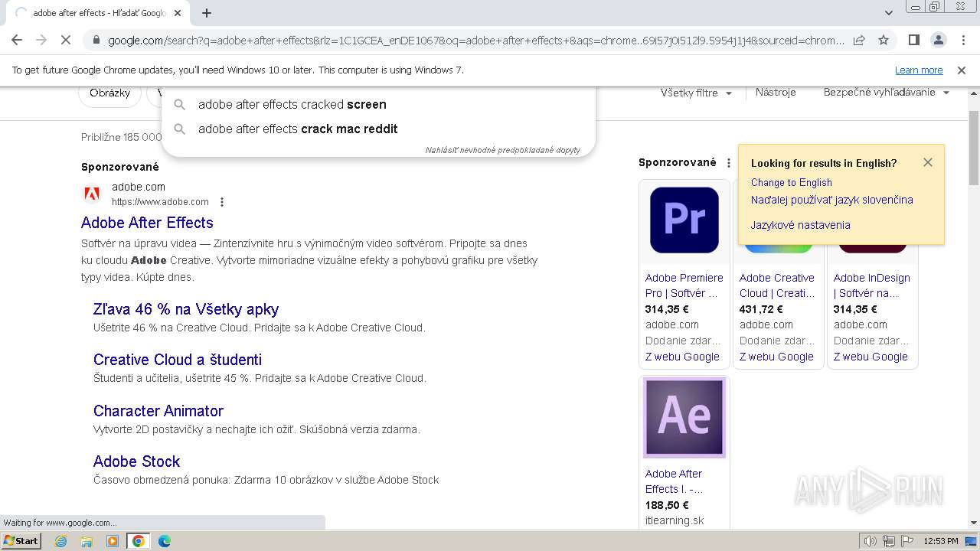Viewport: 980px width, 551px height.
Task: Open Adobe Creative Cloud product listing title
Action: tap(778, 285)
